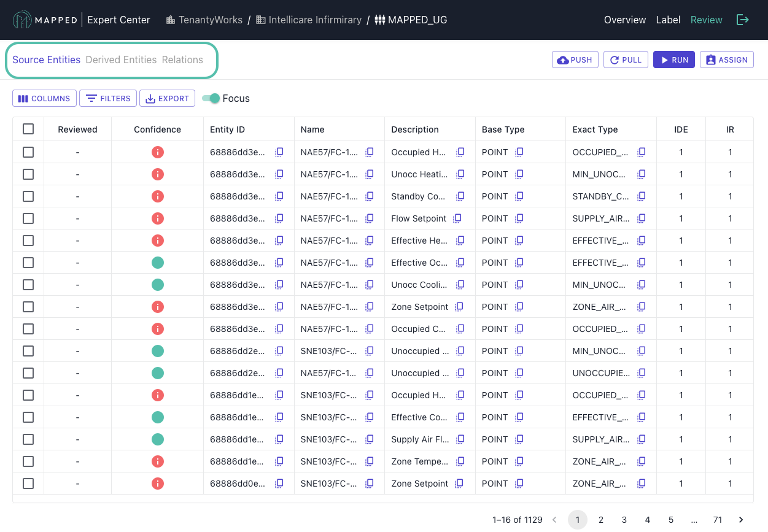Go to page 2
The height and width of the screenshot is (532, 768).
click(601, 520)
